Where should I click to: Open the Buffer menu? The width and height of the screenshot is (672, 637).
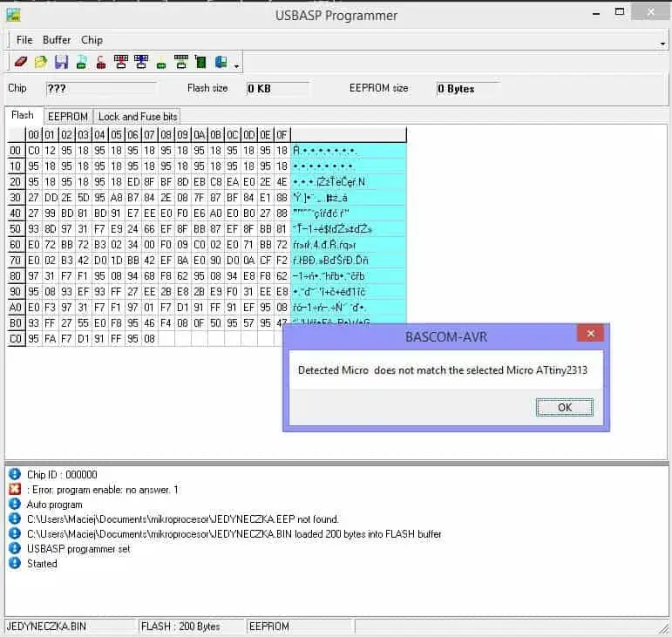[57, 40]
